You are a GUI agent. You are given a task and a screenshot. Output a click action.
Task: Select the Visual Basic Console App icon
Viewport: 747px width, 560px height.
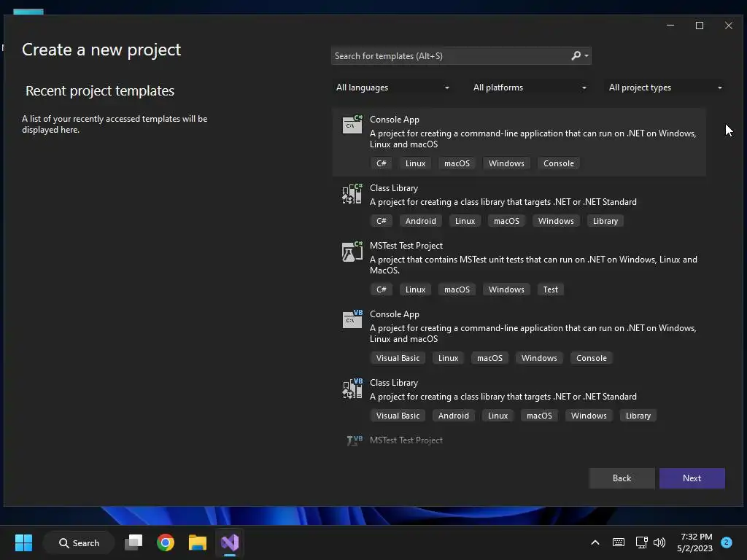pyautogui.click(x=352, y=319)
